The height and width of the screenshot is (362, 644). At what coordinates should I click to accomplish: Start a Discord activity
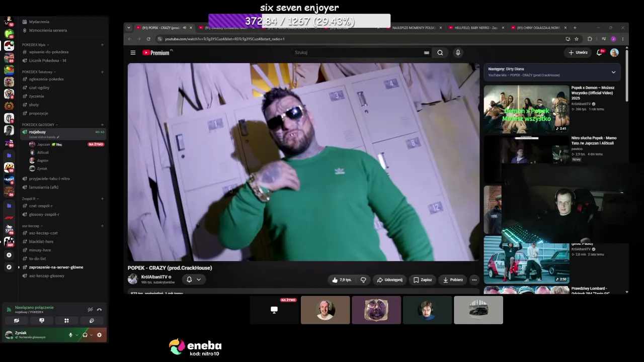click(66, 320)
